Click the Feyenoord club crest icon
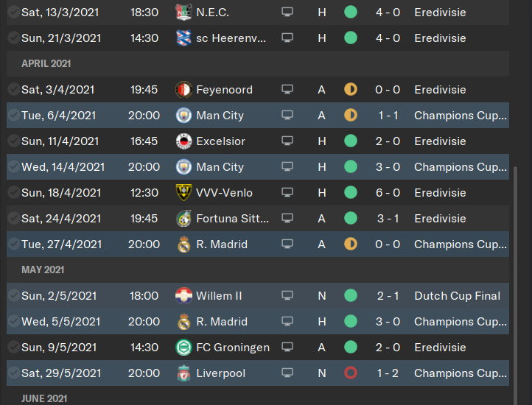Viewport: 532px width, 405px height. coord(184,90)
